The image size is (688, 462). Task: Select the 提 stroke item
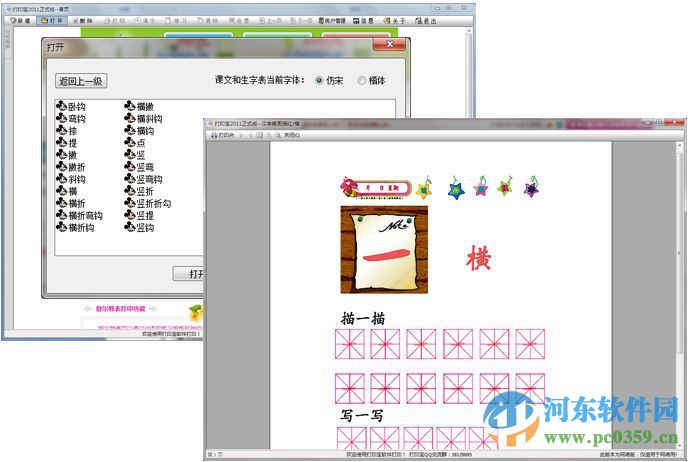tap(67, 143)
